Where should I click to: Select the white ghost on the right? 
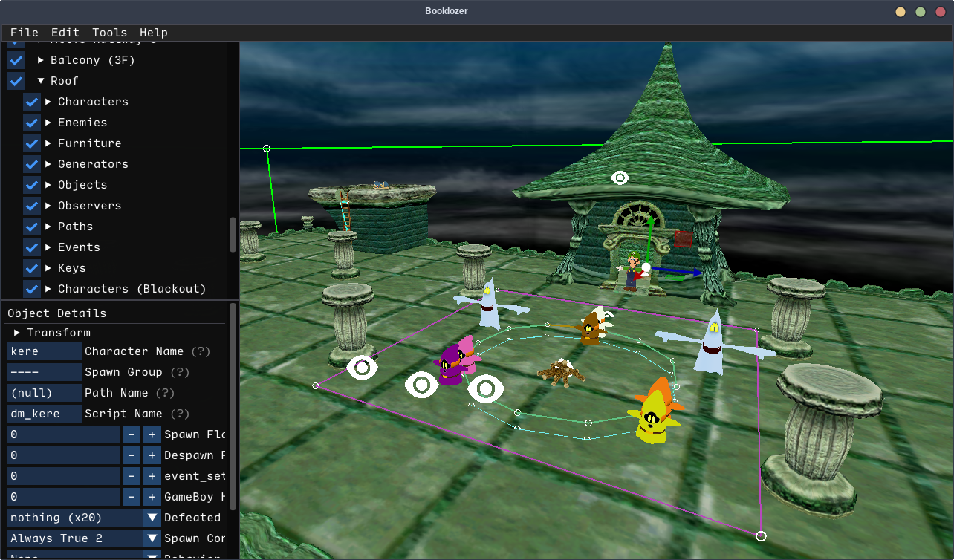tap(713, 342)
